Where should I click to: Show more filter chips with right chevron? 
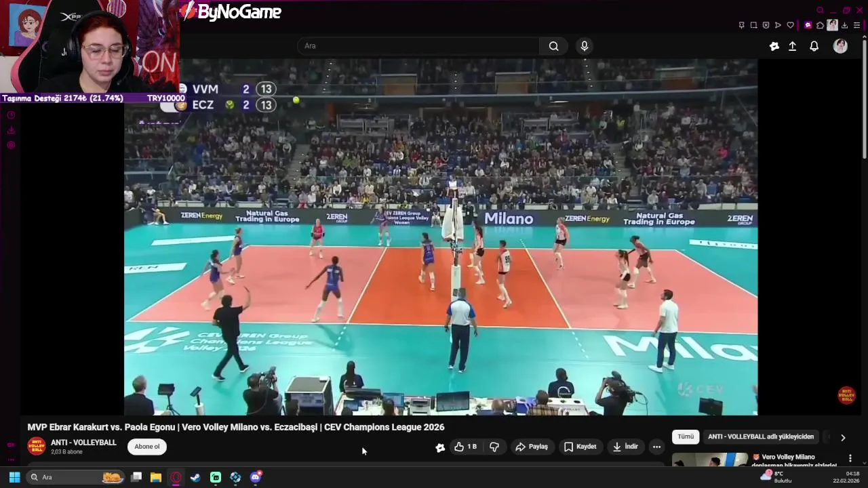point(843,437)
